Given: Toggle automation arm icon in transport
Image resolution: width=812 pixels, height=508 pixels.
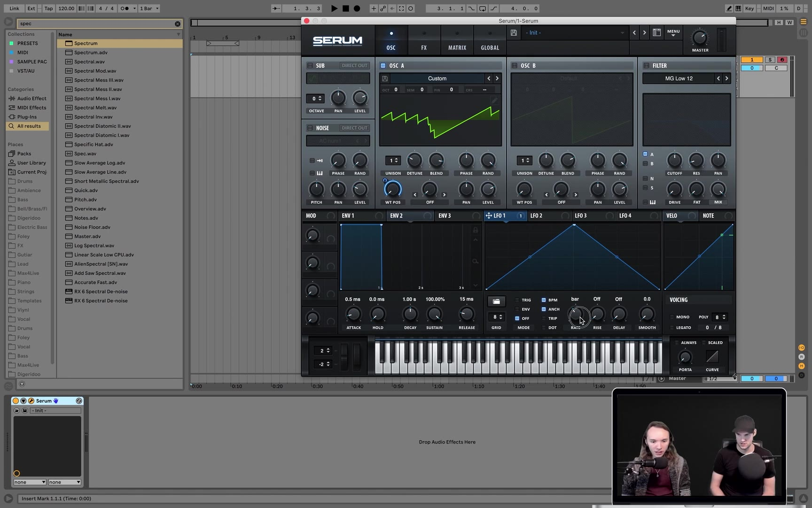Looking at the screenshot, I should tap(383, 8).
